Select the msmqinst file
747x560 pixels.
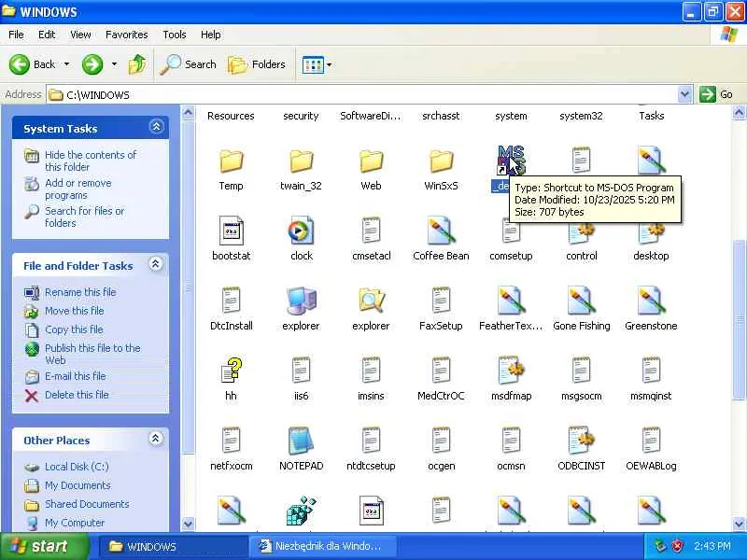(x=651, y=371)
